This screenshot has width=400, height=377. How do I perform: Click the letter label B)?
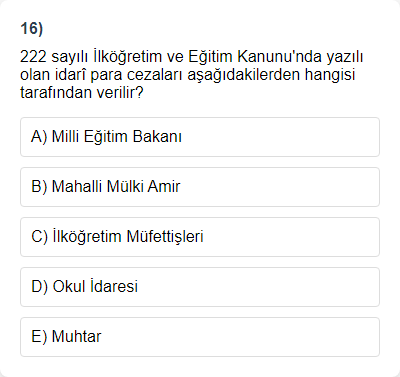pos(39,187)
